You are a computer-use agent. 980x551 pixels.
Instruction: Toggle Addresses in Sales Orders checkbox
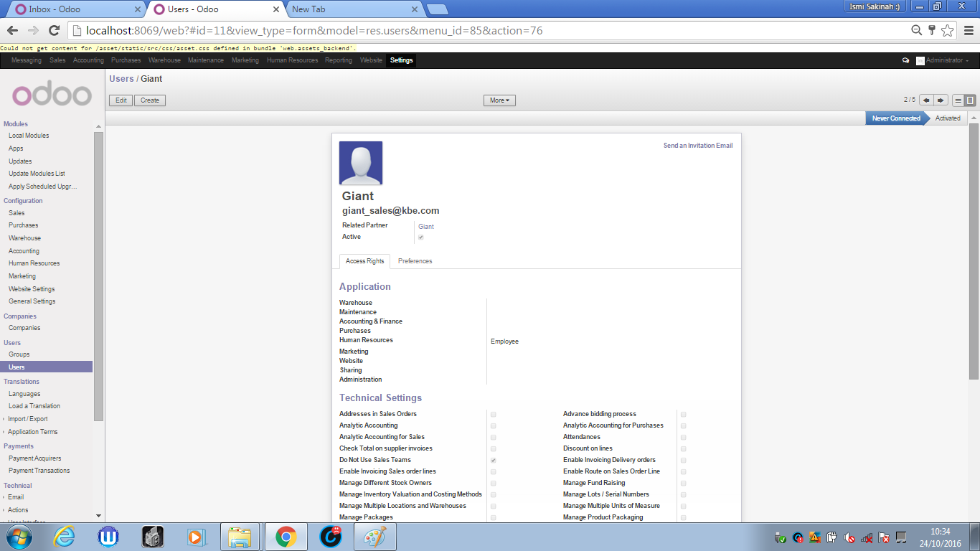[494, 415]
